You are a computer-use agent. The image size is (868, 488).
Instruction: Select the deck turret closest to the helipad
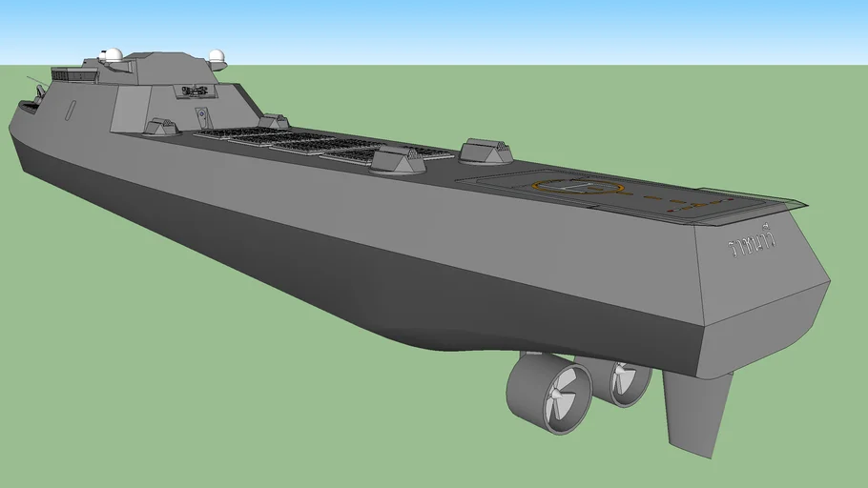[x=486, y=151]
